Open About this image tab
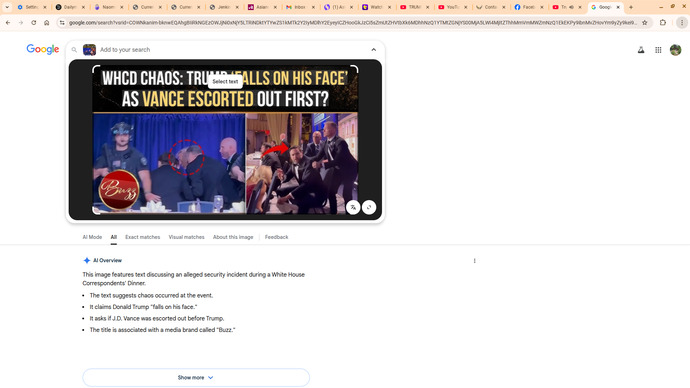This screenshot has width=690, height=388. point(233,237)
